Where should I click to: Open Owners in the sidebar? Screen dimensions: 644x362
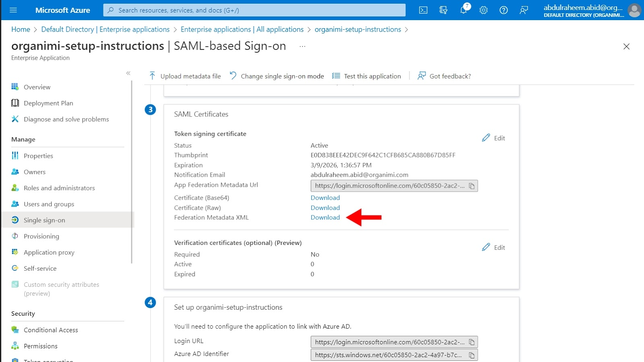coord(35,172)
